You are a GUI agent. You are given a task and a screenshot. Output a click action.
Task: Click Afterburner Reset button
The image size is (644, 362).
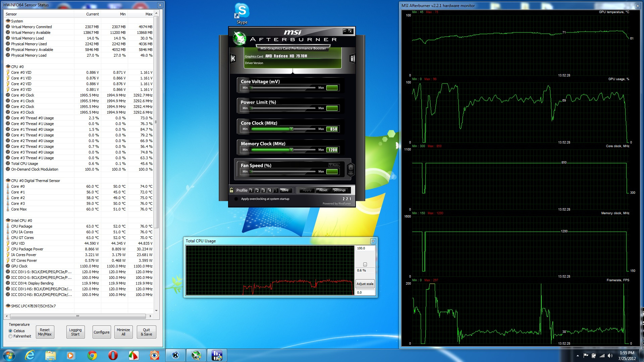323,190
